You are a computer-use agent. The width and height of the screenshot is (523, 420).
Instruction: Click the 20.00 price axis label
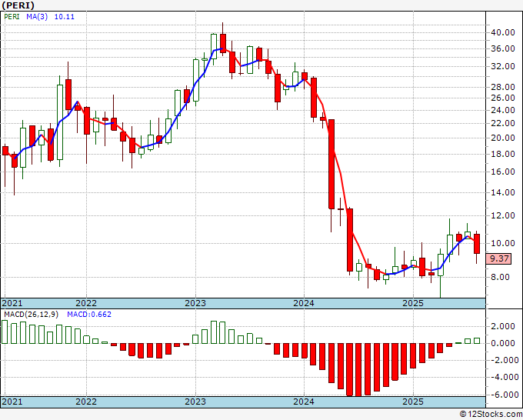503,138
